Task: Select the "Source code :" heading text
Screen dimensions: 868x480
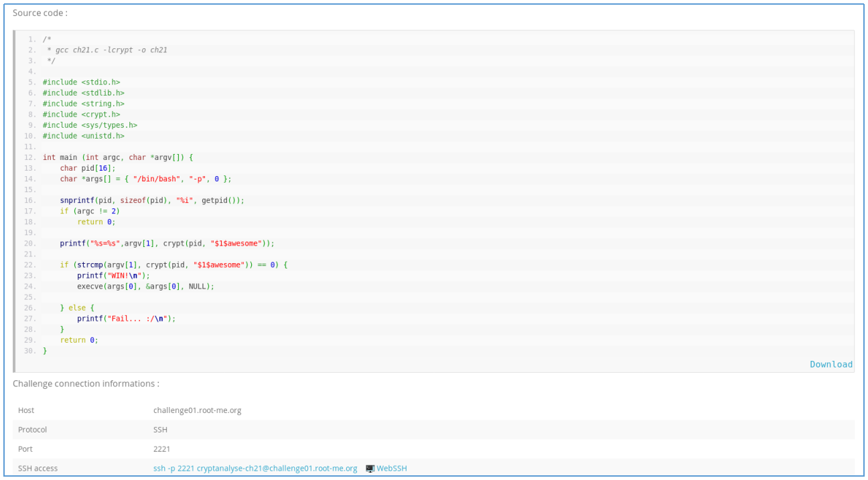Action: [x=40, y=13]
